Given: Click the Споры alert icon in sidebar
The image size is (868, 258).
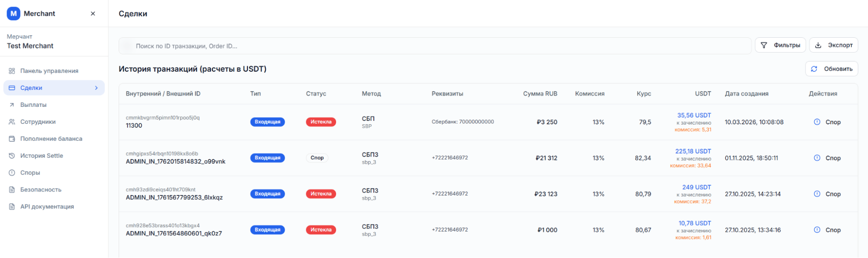Looking at the screenshot, I should tap(12, 172).
